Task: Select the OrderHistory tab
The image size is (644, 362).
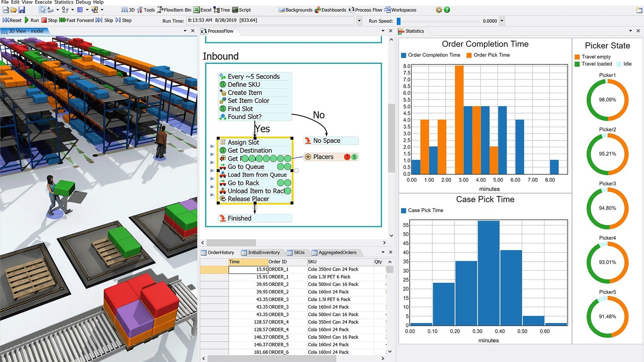Action: click(x=217, y=252)
